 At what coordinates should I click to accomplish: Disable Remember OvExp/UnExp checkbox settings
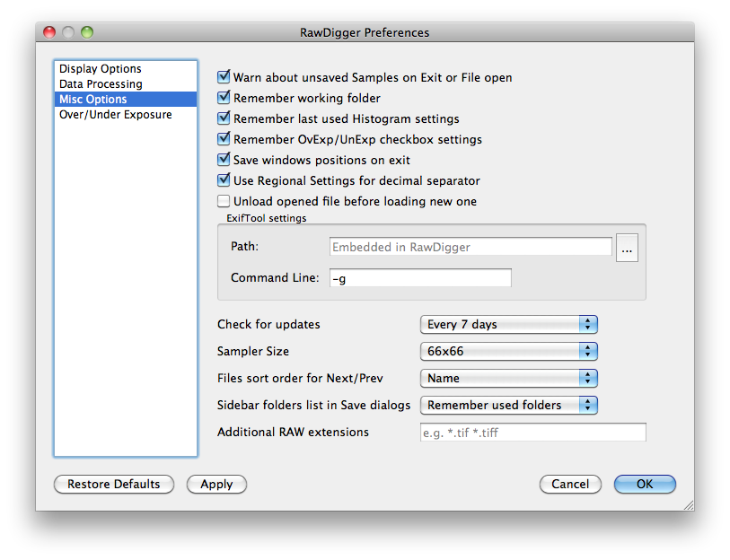[x=224, y=139]
